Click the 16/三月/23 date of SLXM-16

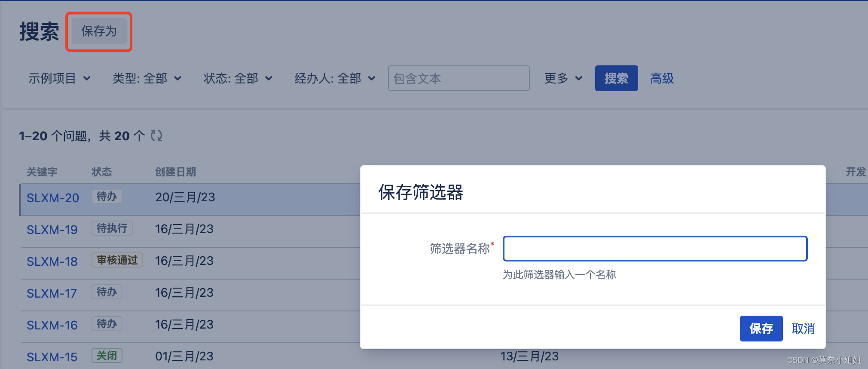(184, 324)
